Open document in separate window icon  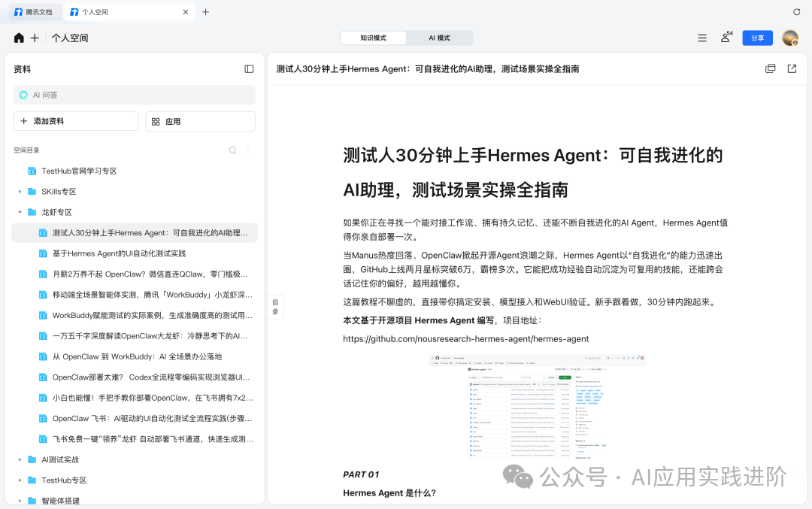pyautogui.click(x=771, y=69)
